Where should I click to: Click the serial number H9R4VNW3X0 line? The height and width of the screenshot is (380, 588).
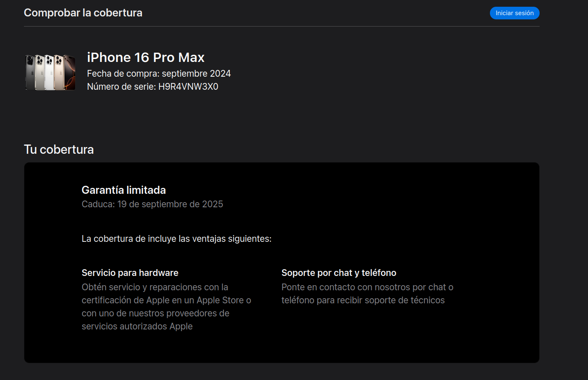point(152,87)
